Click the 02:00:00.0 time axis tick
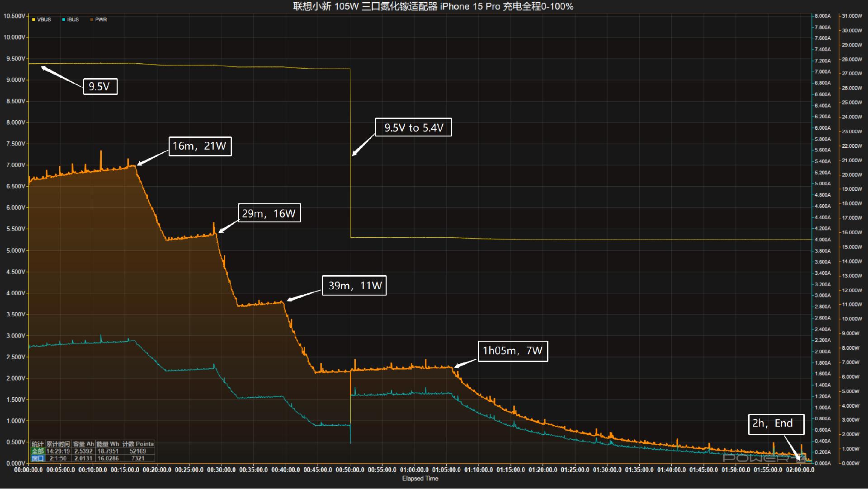The width and height of the screenshot is (868, 489). point(800,470)
